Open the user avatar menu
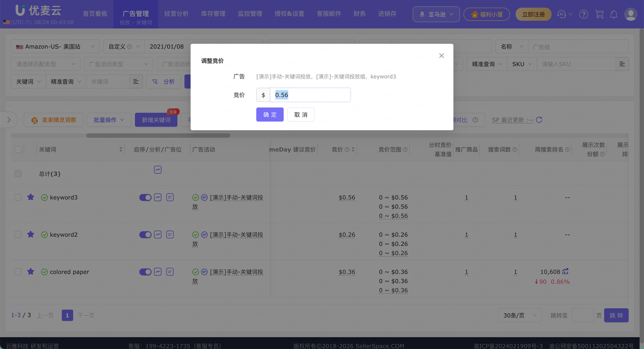 pyautogui.click(x=630, y=14)
